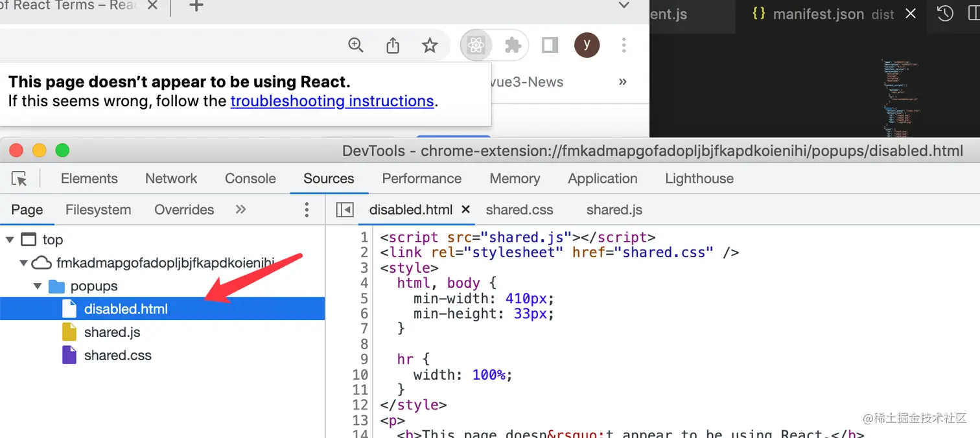The height and width of the screenshot is (438, 980).
Task: Open Chrome's three-dot menu
Action: (x=624, y=45)
